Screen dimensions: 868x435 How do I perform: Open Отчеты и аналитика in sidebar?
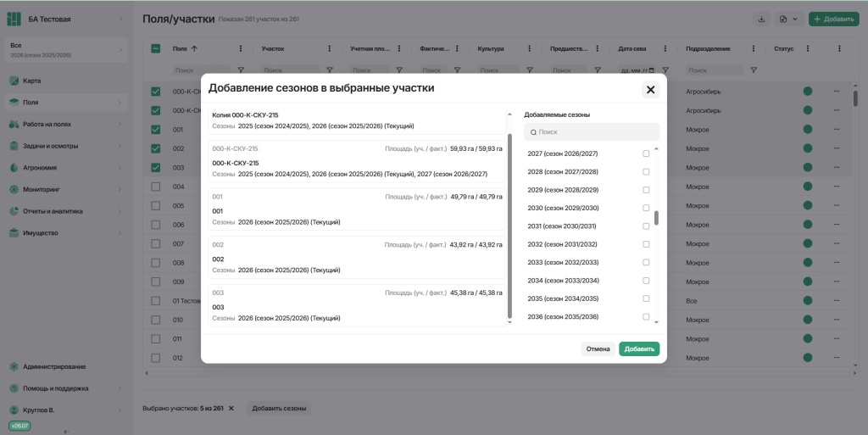[66, 211]
